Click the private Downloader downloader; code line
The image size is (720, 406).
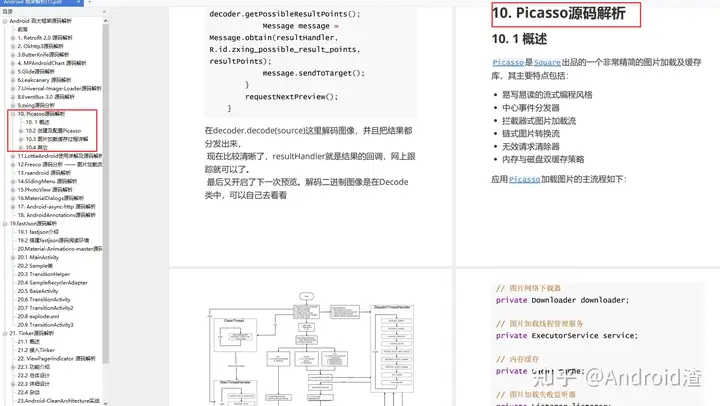(x=562, y=300)
